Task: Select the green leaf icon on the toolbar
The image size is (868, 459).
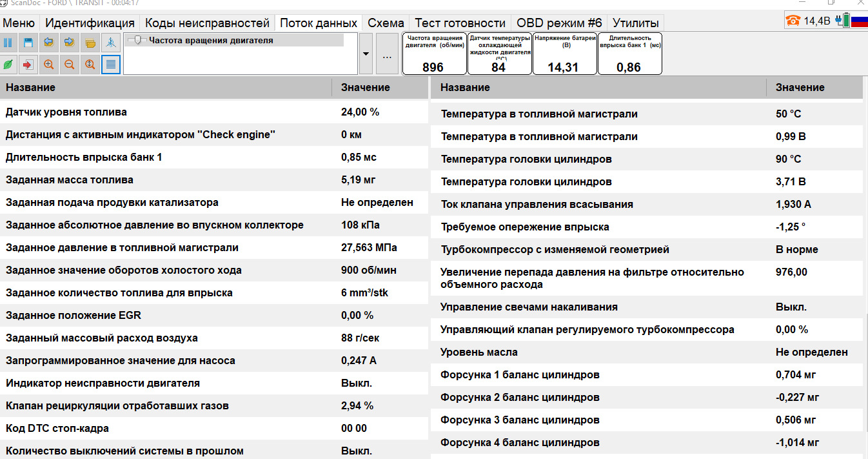Action: coord(8,65)
